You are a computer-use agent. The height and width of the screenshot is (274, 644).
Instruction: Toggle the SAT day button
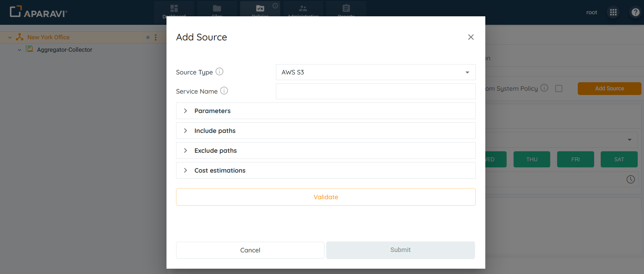618,160
